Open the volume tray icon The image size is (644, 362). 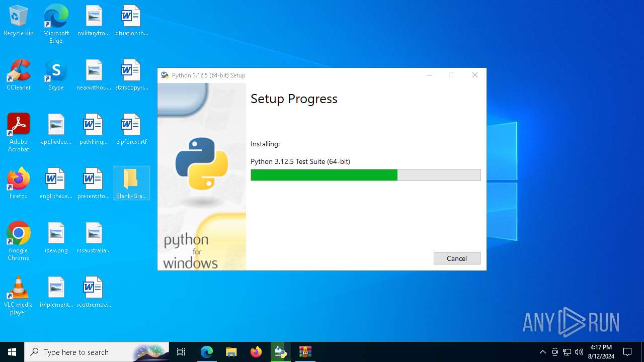579,352
